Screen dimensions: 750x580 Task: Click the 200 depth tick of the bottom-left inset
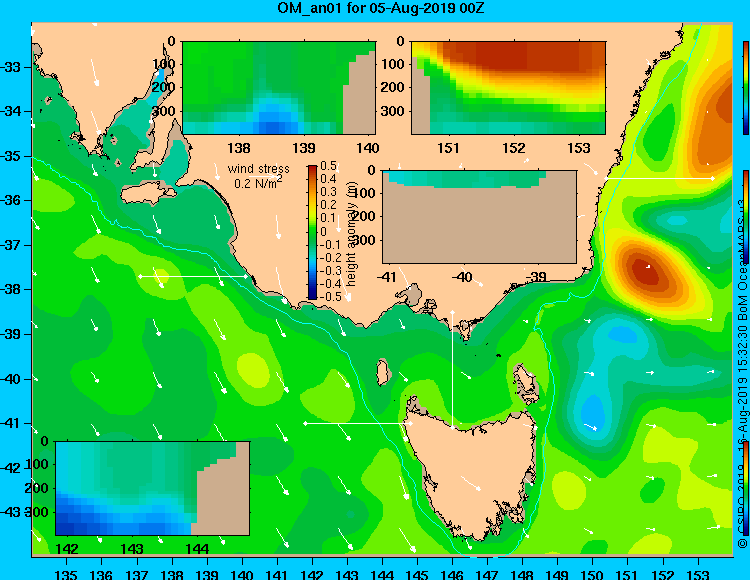click(36, 488)
